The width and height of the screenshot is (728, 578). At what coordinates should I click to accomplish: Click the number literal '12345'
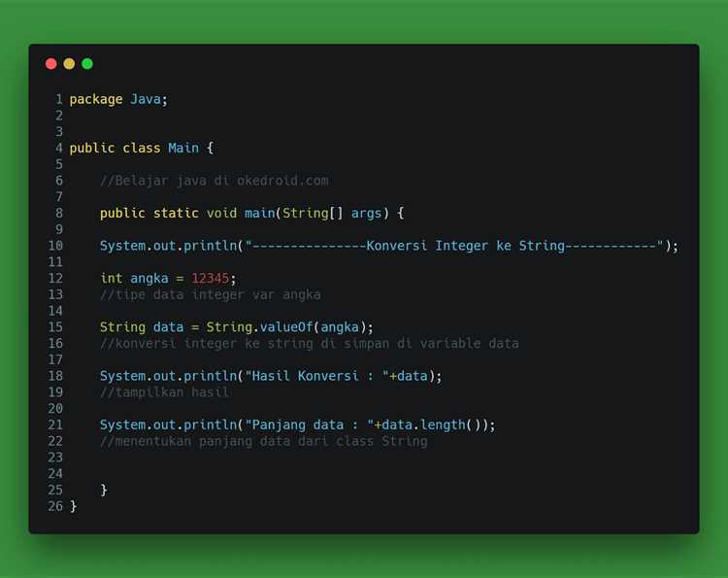tap(211, 278)
